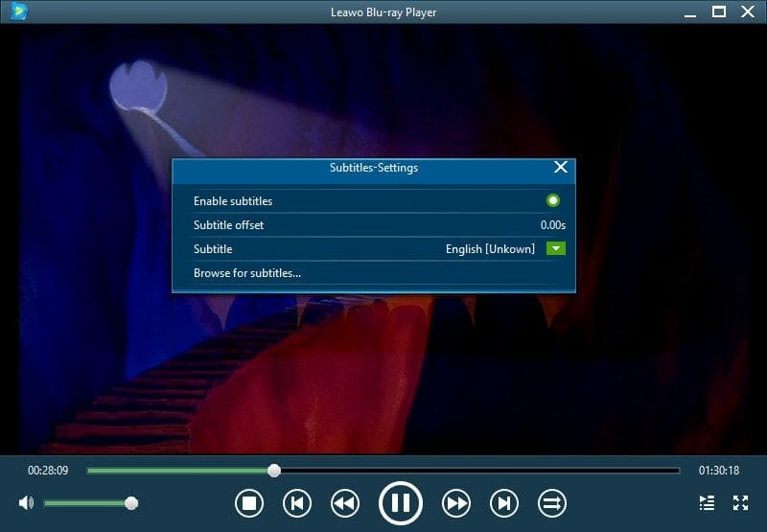The height and width of the screenshot is (532, 767).
Task: Click the Leawo app logo icon
Action: click(x=19, y=12)
